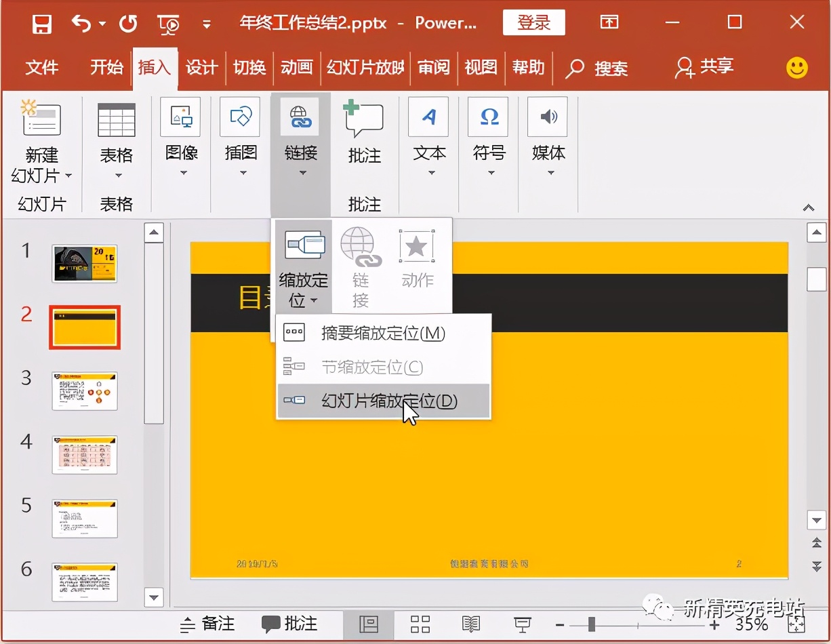
Task: Switch to the 设计 (Design) ribbon tab
Action: coord(201,68)
